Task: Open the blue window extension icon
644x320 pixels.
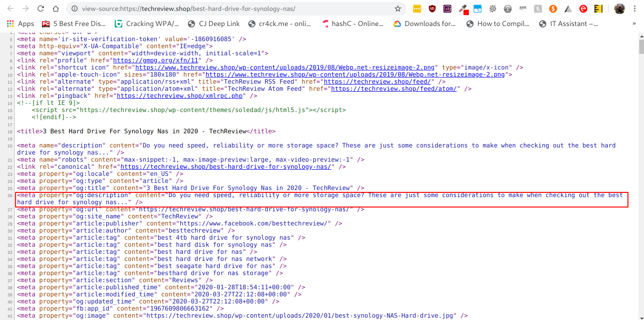Action: pos(478,9)
